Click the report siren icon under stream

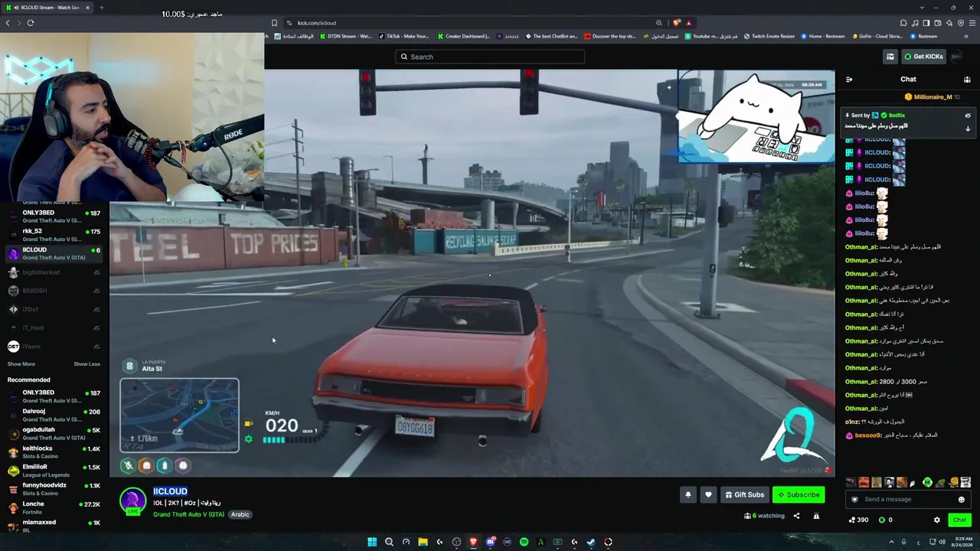click(x=816, y=516)
